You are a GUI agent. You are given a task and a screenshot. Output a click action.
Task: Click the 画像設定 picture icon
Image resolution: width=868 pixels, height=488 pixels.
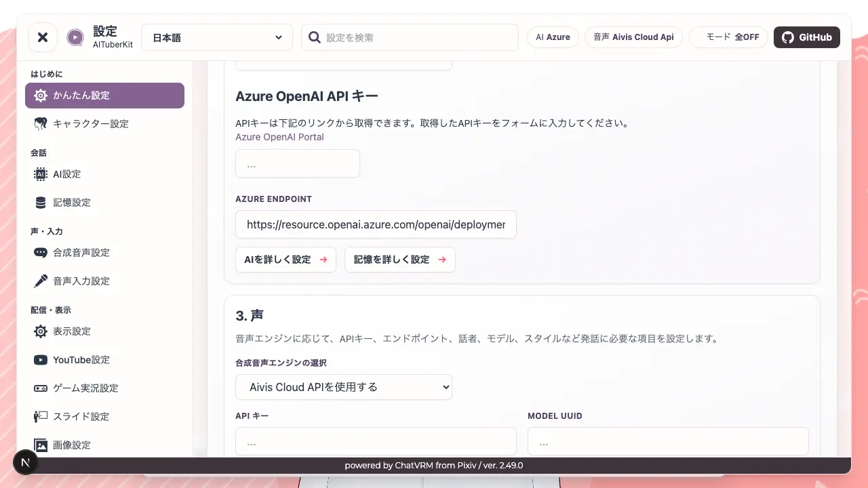[41, 445]
